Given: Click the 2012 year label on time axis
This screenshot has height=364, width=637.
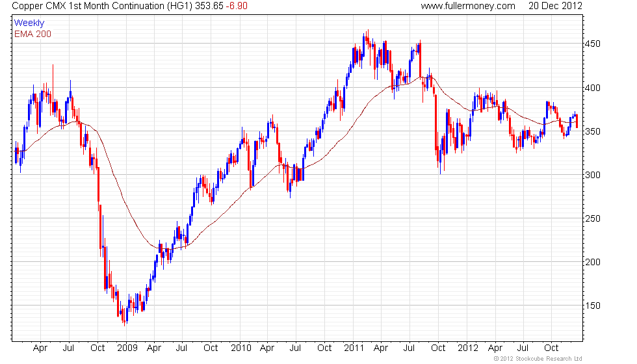Looking at the screenshot, I should pos(467,348).
